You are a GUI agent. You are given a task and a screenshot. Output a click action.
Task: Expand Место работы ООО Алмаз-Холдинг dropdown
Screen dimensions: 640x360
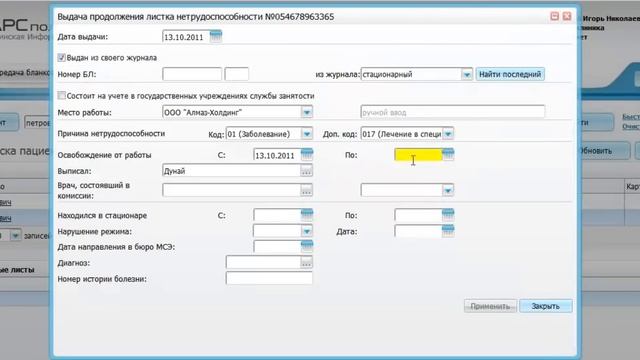(307, 112)
